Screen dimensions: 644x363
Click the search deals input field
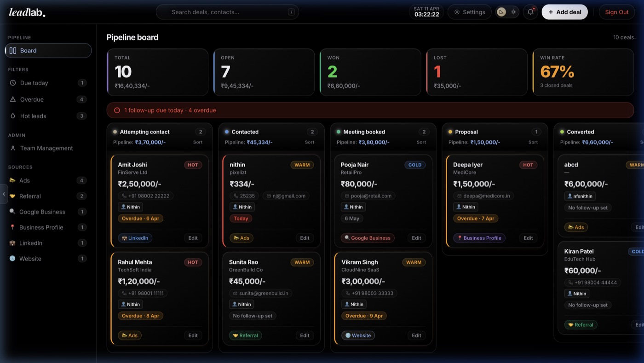click(x=228, y=12)
